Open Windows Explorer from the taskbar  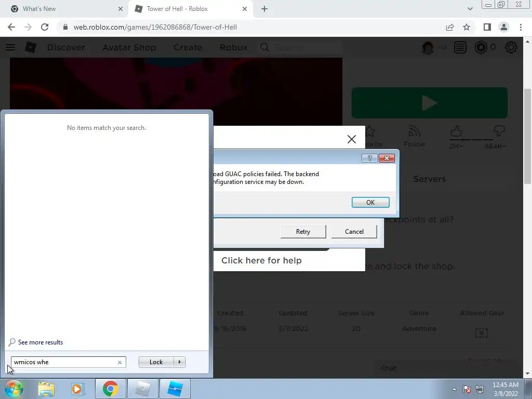click(x=46, y=389)
